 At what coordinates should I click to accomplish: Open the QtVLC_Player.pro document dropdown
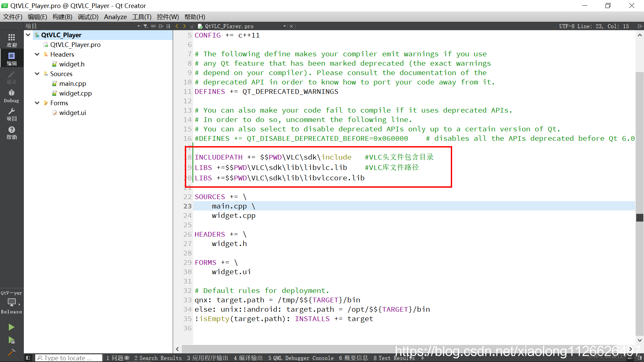point(284,26)
